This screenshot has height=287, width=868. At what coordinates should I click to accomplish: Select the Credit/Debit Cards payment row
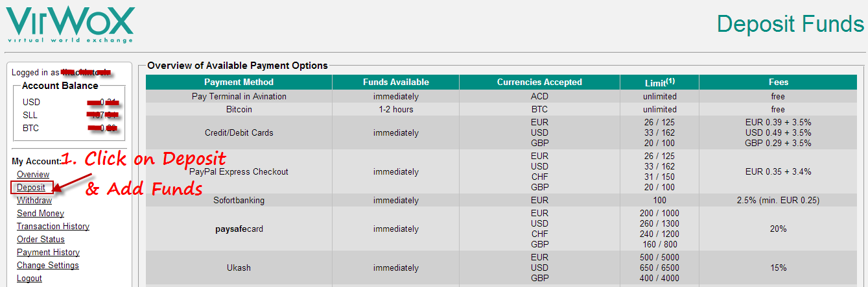501,133
